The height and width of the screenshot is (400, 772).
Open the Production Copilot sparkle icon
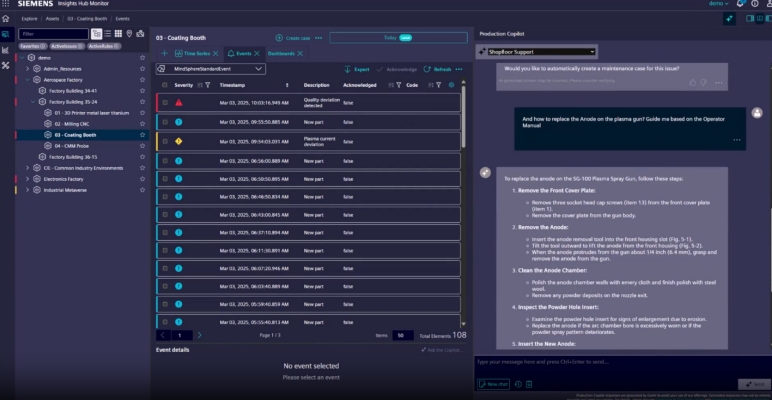pyautogui.click(x=730, y=19)
